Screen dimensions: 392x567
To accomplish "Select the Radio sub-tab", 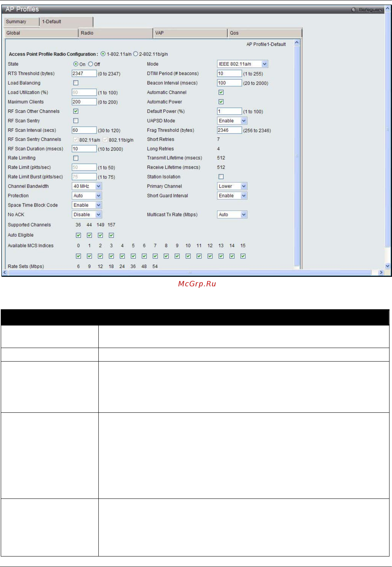I will (x=116, y=33).
